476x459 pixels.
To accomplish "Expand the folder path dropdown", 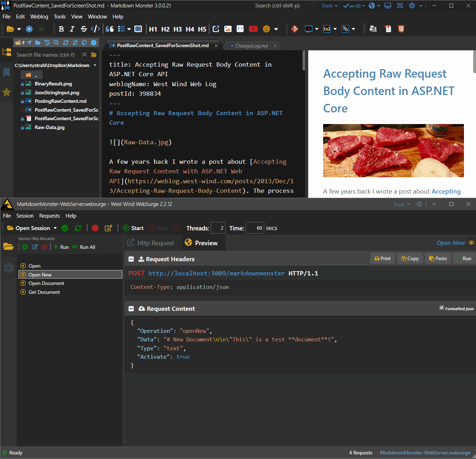I will (95, 65).
